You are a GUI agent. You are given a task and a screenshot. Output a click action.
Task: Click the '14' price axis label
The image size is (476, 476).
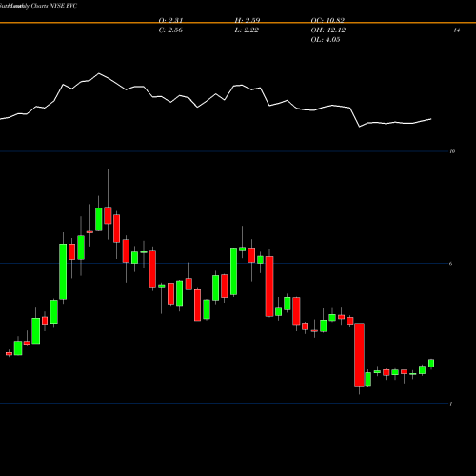457,30
